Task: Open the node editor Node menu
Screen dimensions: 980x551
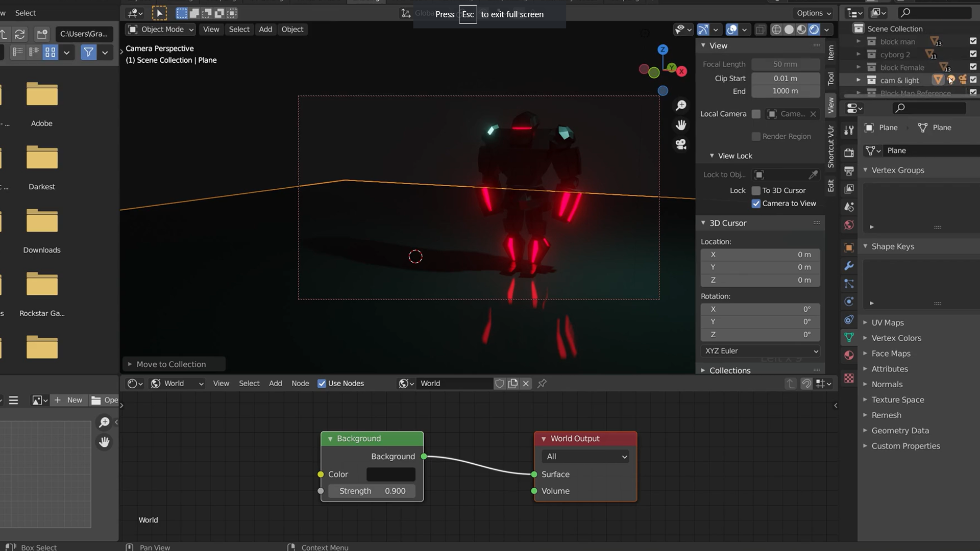Action: 300,384
